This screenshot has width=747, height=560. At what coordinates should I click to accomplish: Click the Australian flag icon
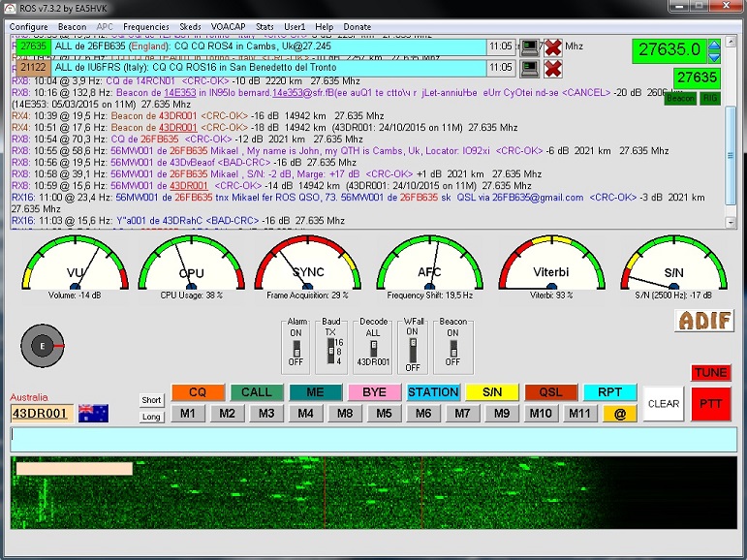[x=93, y=413]
